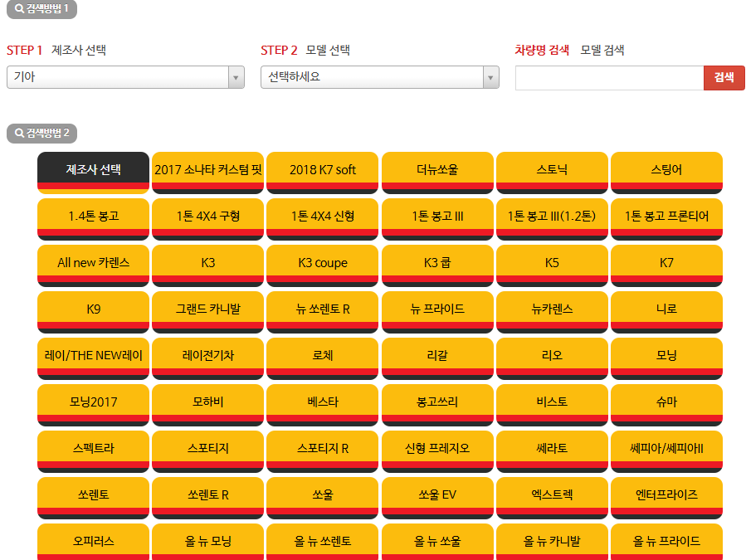
Task: Select 레이/THE NEW레이 model
Action: click(93, 358)
